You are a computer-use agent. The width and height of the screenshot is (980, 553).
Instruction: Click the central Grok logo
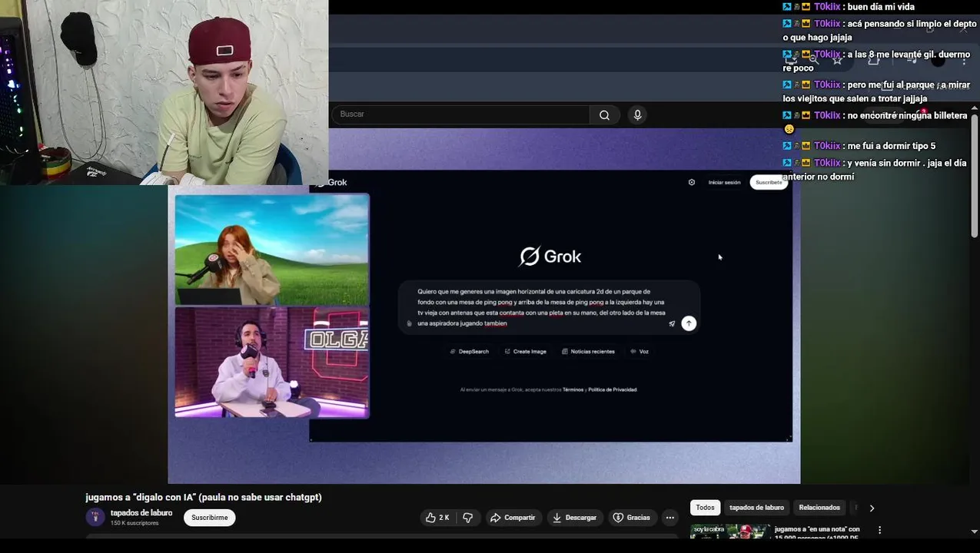pos(550,257)
